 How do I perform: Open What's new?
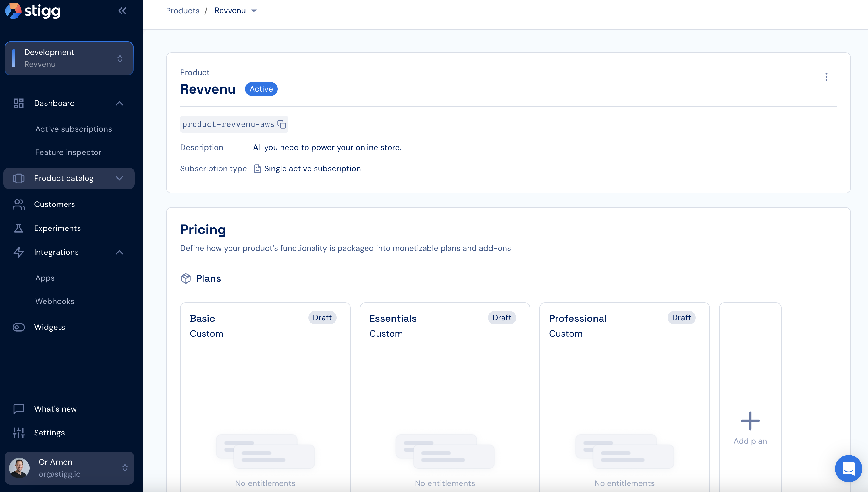(55, 409)
